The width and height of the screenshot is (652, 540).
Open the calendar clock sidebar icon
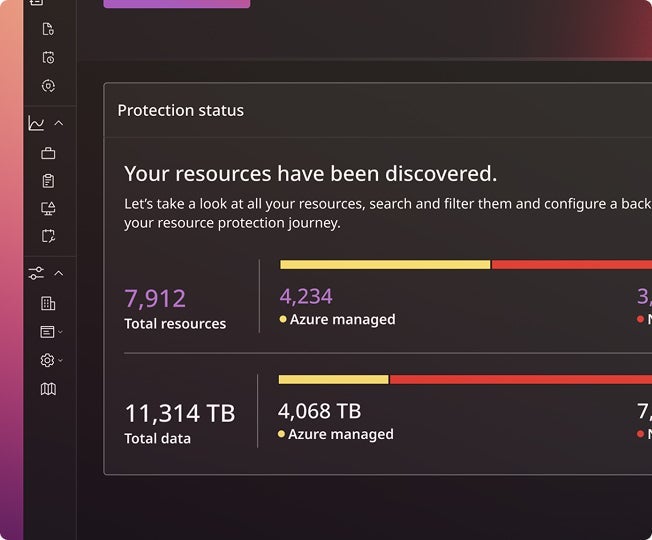(48, 58)
